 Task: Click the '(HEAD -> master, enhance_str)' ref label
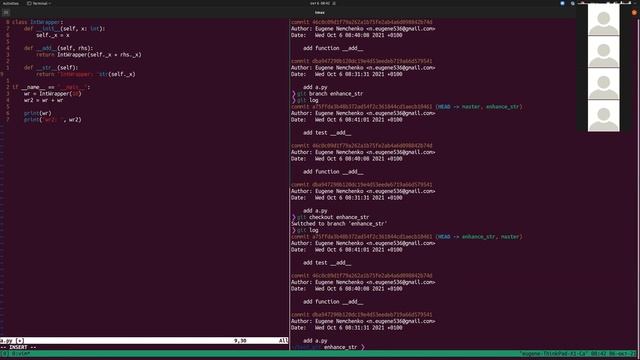[478, 107]
